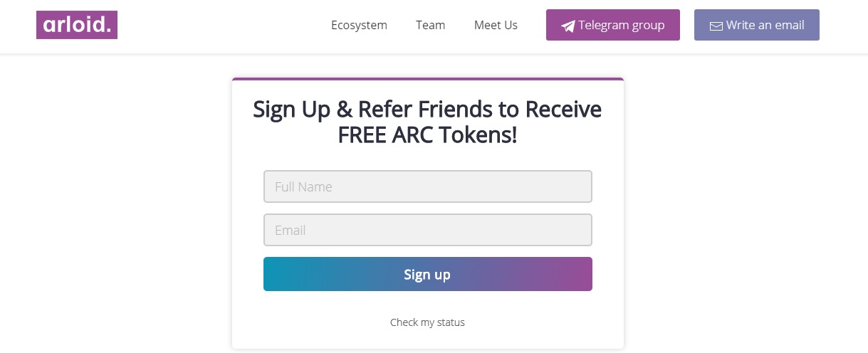Screen dimensions: 868x353
Task: Select Meet Us in the navigation
Action: [496, 25]
